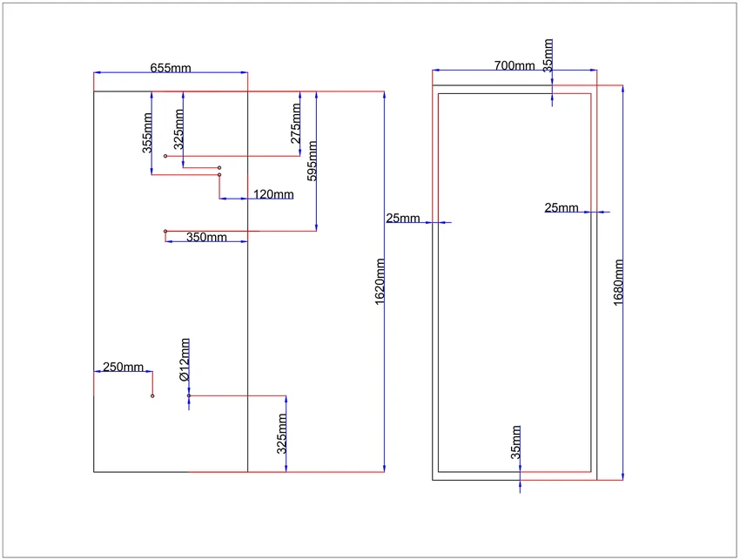Select the 250mm dimension label

[x=123, y=367]
